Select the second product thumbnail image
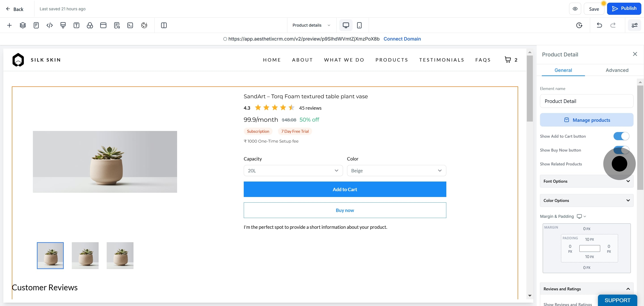Screen dimensions: 644x306 coord(85,256)
